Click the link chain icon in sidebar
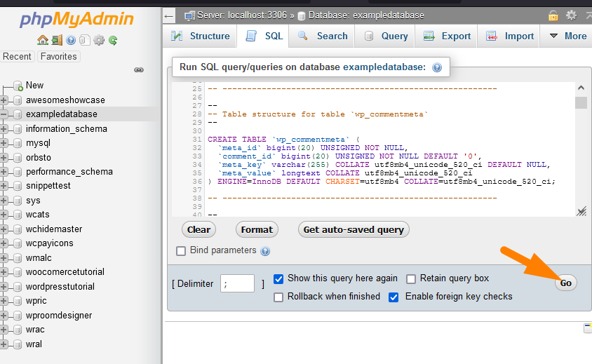Viewport: 592px width, 364px height. [x=139, y=70]
